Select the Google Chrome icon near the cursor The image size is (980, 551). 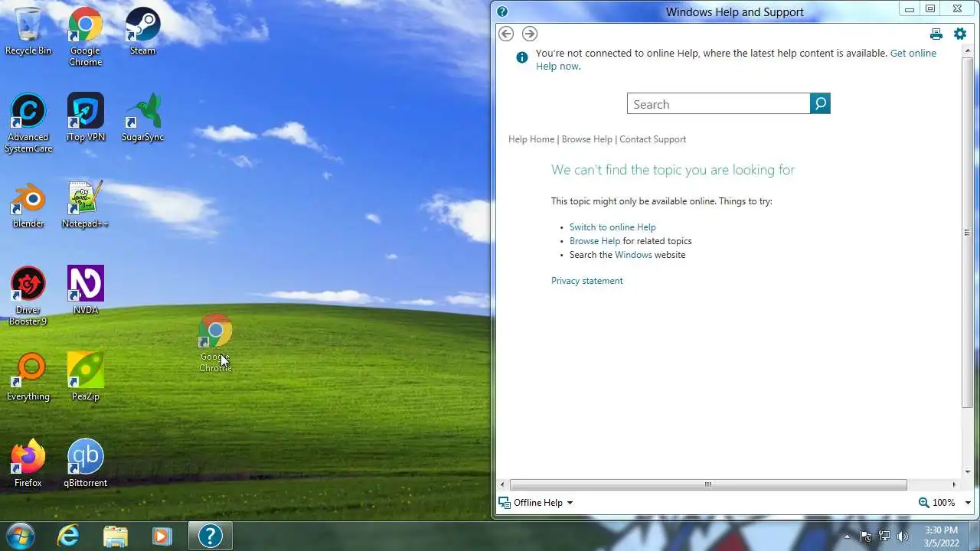[x=215, y=343]
